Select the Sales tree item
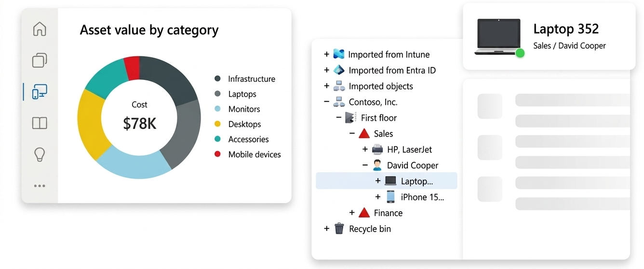This screenshot has width=644, height=269. [x=383, y=134]
